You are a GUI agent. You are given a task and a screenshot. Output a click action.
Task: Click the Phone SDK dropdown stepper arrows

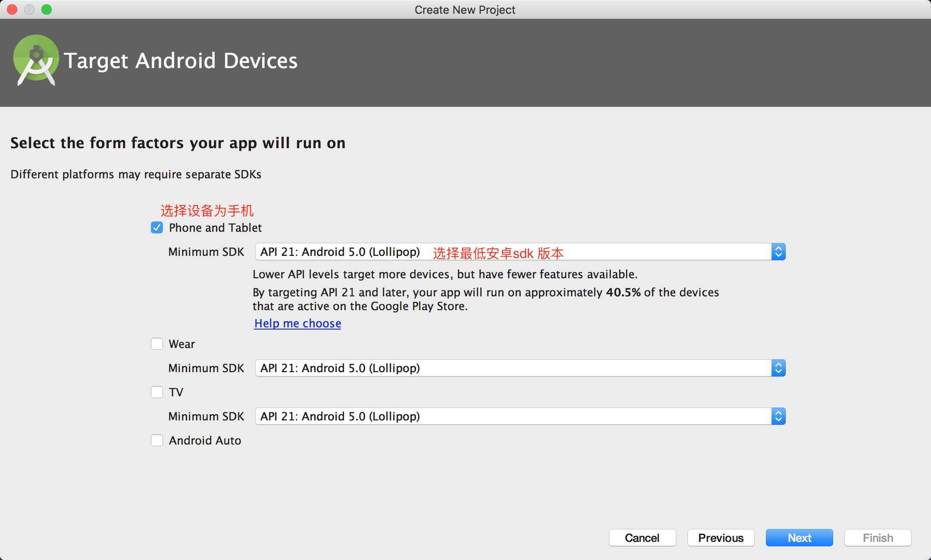(778, 252)
